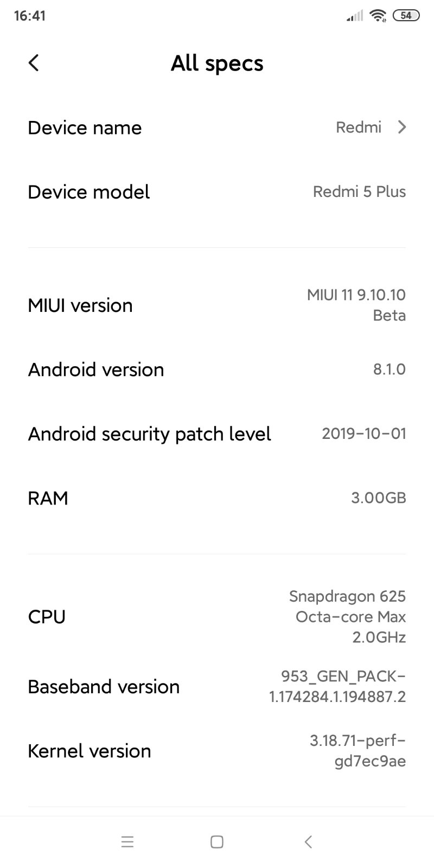Tap the Redmi device name value
This screenshot has height=868, width=434.
(359, 127)
